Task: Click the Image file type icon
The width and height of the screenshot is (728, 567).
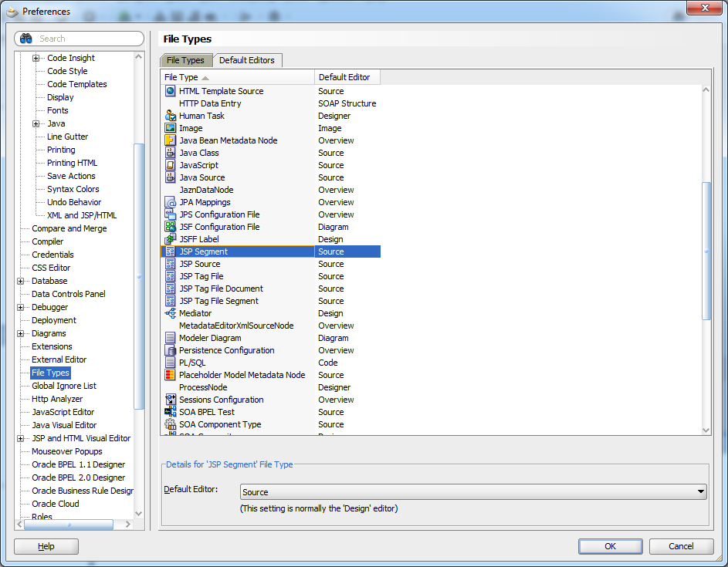Action: click(169, 128)
